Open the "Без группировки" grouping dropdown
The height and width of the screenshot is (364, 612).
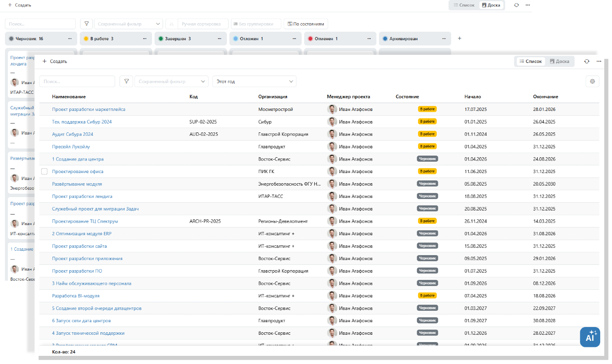pos(256,24)
